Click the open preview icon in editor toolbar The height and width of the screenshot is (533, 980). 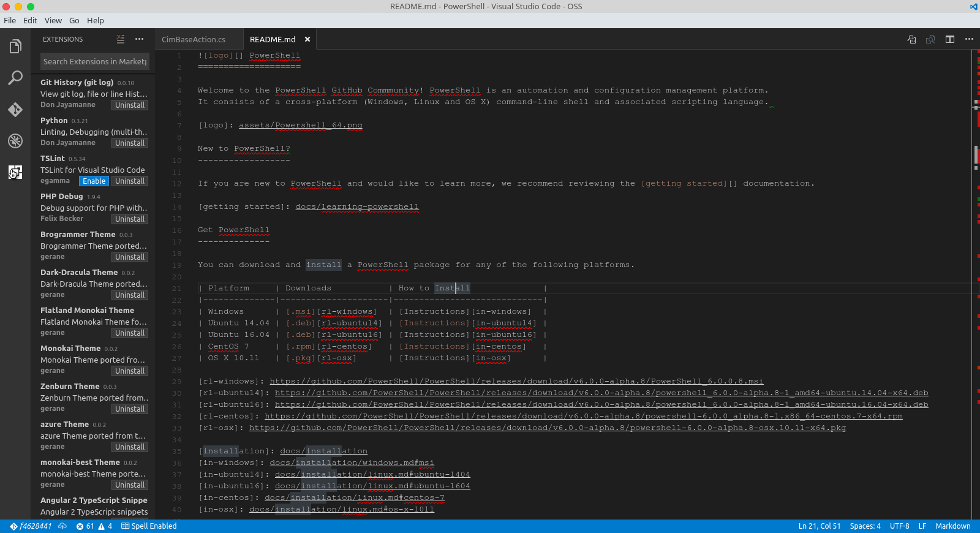coord(930,39)
